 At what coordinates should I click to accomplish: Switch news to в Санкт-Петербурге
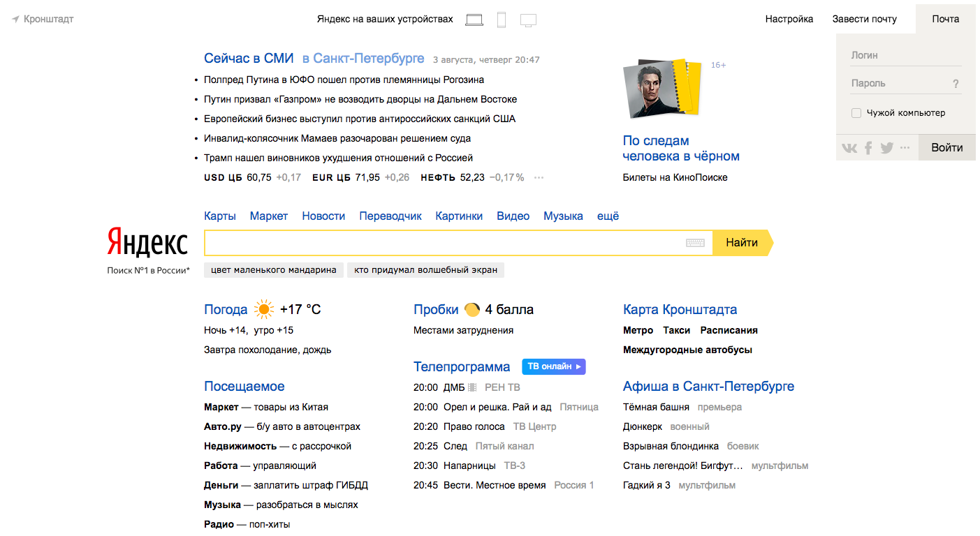pos(363,59)
